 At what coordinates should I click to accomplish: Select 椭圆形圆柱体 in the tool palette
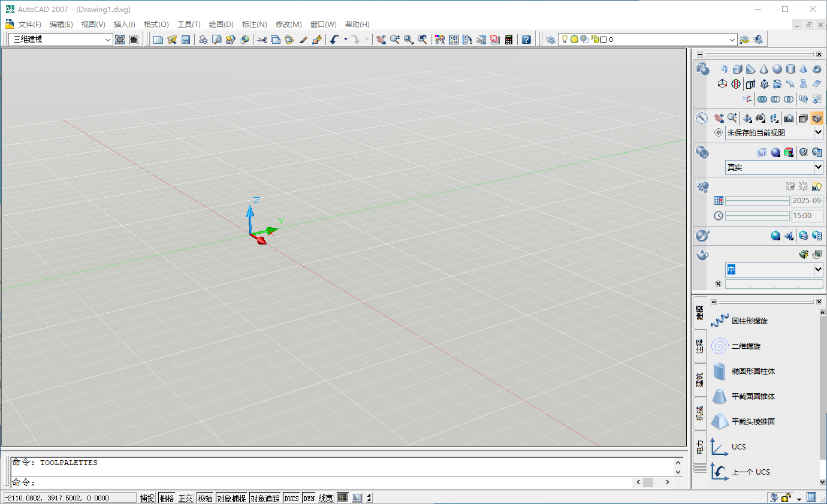point(743,372)
